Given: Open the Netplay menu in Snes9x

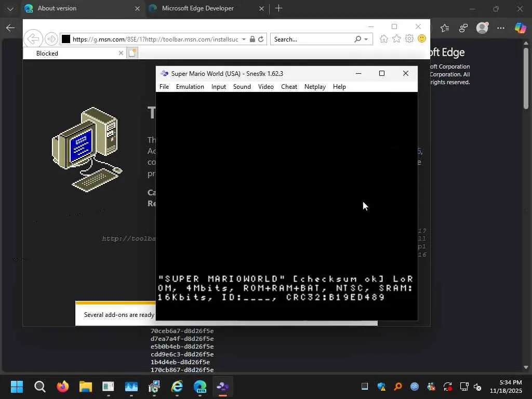Looking at the screenshot, I should tap(315, 87).
